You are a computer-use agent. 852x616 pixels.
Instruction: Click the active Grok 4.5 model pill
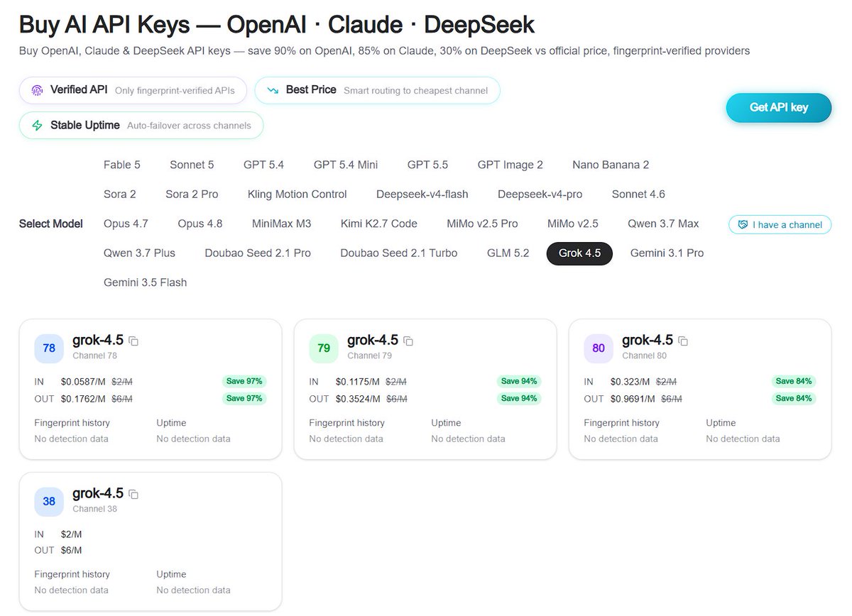[579, 253]
